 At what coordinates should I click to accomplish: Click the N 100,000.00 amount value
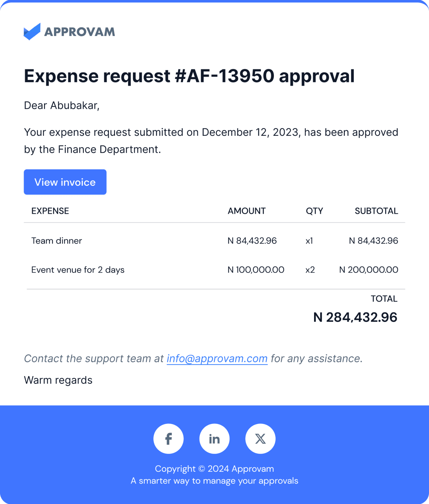256,270
